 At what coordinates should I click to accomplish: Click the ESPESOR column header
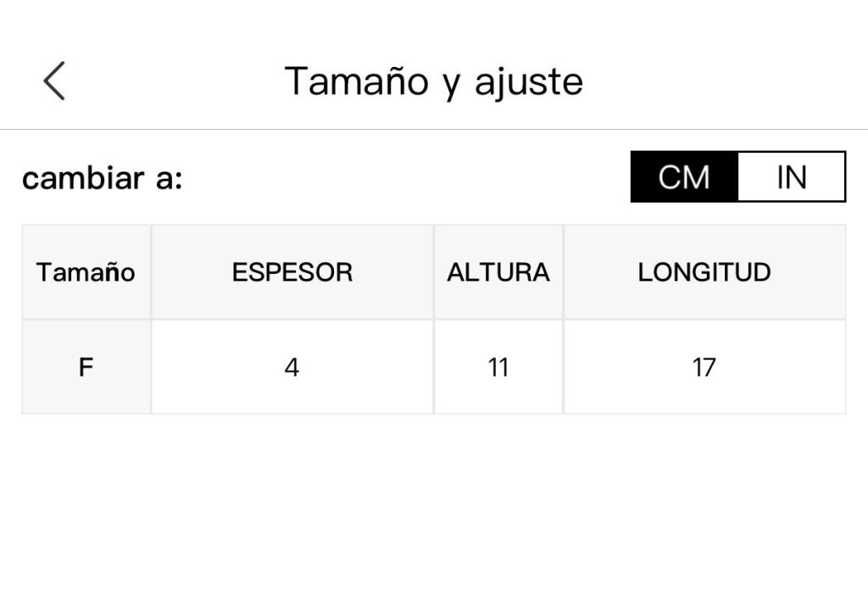coord(292,272)
